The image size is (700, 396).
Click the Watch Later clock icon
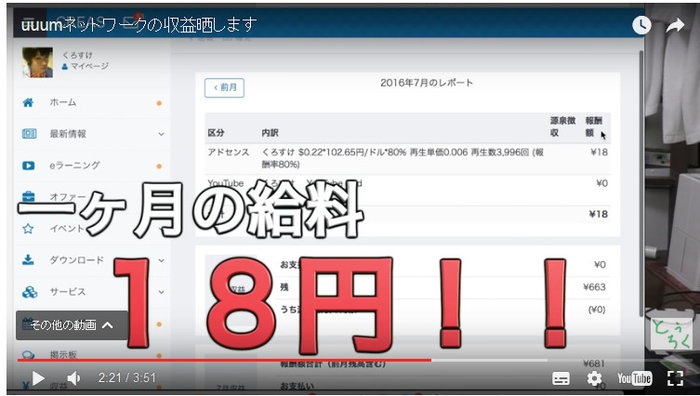coord(642,25)
